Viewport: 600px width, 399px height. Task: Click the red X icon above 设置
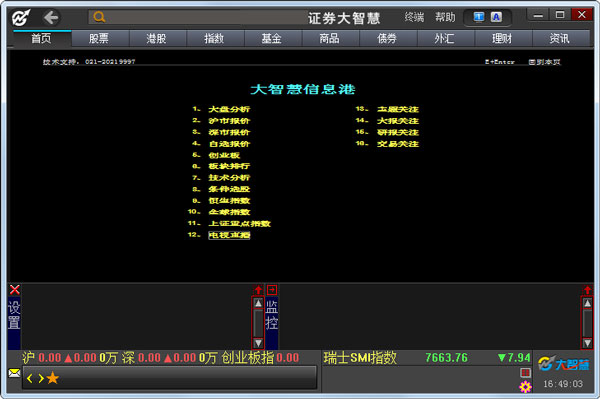coord(15,290)
